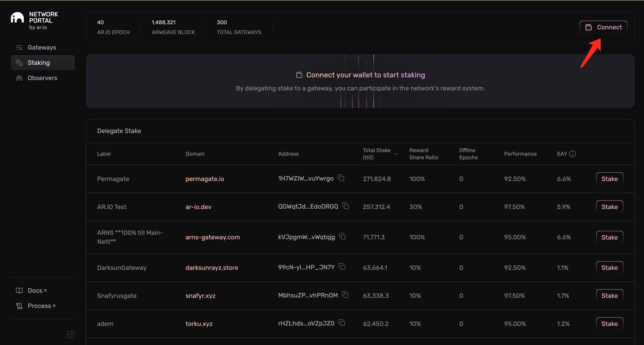Click the wallet Connect button icon
The image size is (644, 345).
point(589,27)
